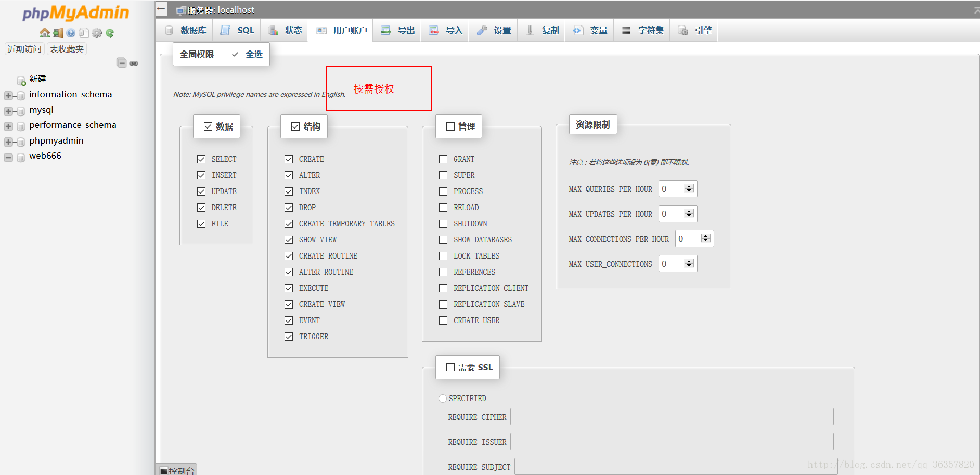This screenshot has width=980, height=475.
Task: Enable the SUPER privilege
Action: [443, 175]
